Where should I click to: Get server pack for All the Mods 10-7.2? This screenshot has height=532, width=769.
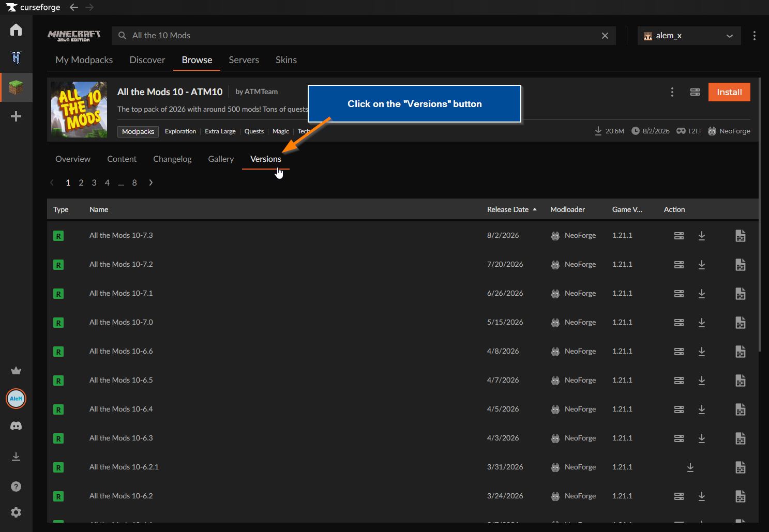click(679, 265)
